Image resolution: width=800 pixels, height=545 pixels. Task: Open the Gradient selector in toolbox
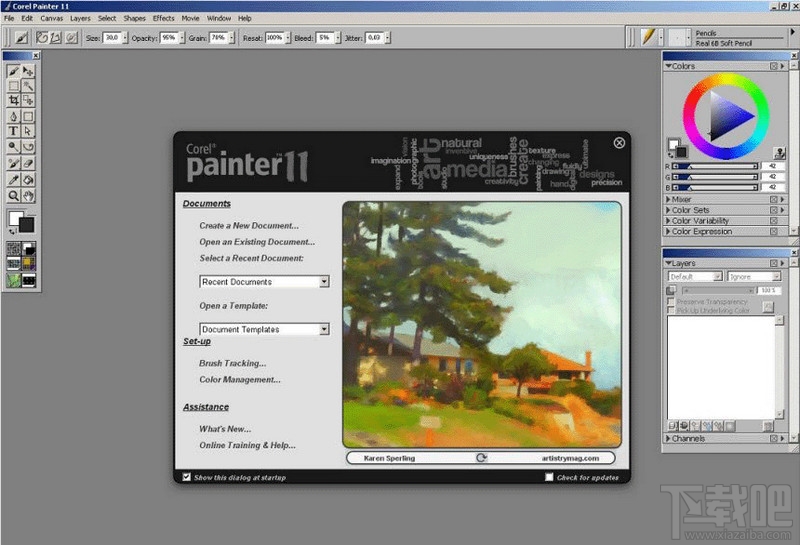[29, 249]
